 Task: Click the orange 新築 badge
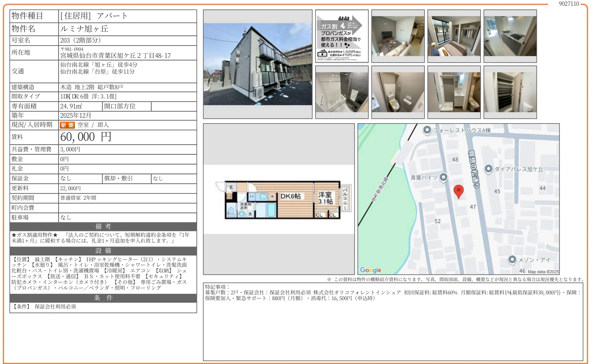pyautogui.click(x=67, y=125)
